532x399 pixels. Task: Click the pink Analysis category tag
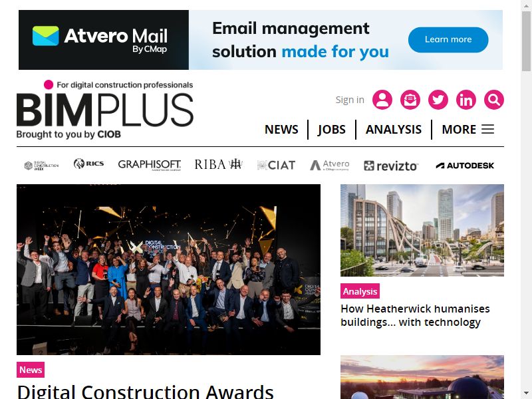(x=360, y=291)
